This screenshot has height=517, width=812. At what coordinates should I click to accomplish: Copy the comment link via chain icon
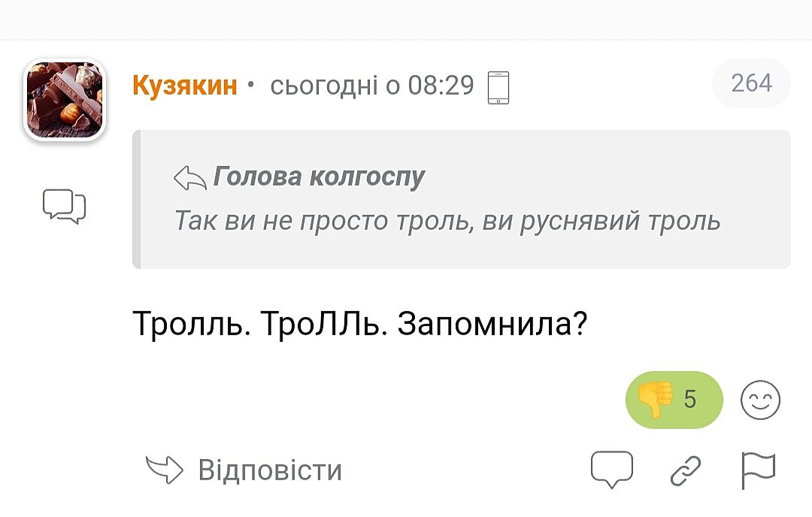coord(686,470)
